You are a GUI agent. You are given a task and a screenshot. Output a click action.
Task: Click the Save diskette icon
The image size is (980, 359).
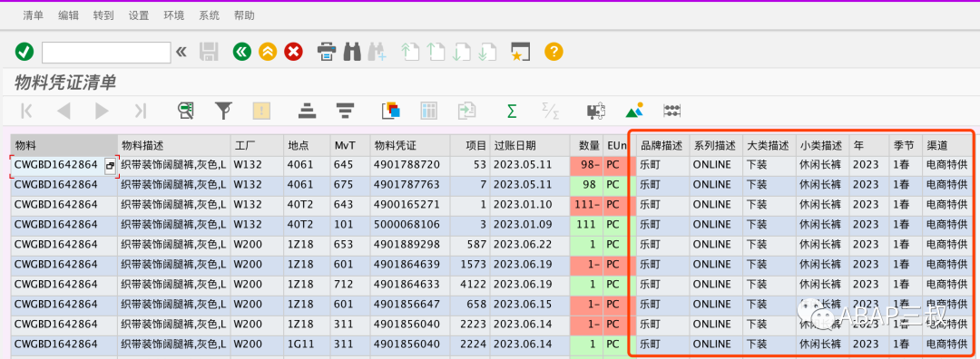(x=209, y=52)
